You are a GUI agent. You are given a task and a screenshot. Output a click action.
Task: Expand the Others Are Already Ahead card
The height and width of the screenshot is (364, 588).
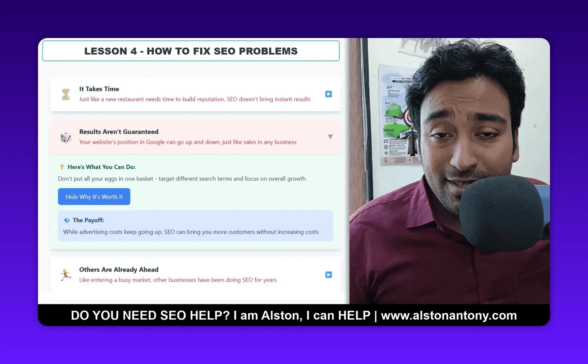point(328,275)
